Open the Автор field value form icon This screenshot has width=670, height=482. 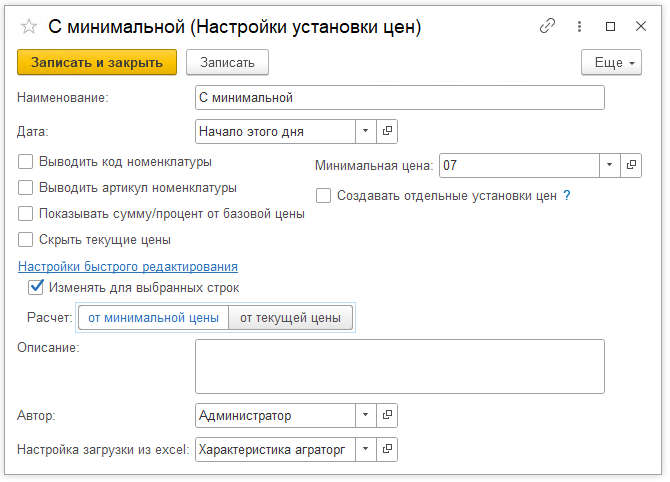click(387, 415)
